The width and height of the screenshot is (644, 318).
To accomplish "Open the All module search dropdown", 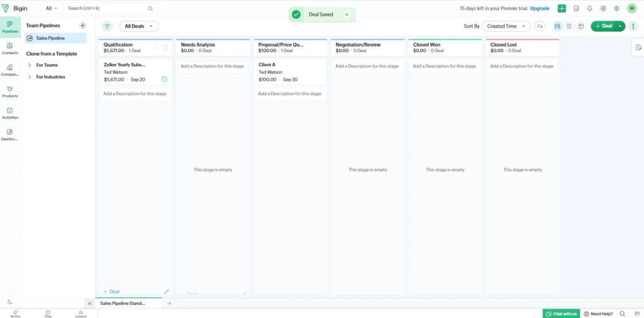I will [52, 8].
